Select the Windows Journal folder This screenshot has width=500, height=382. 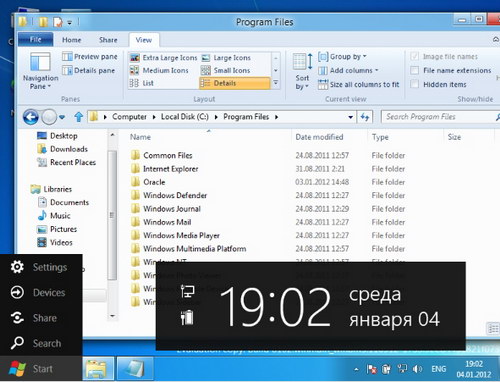tap(172, 209)
